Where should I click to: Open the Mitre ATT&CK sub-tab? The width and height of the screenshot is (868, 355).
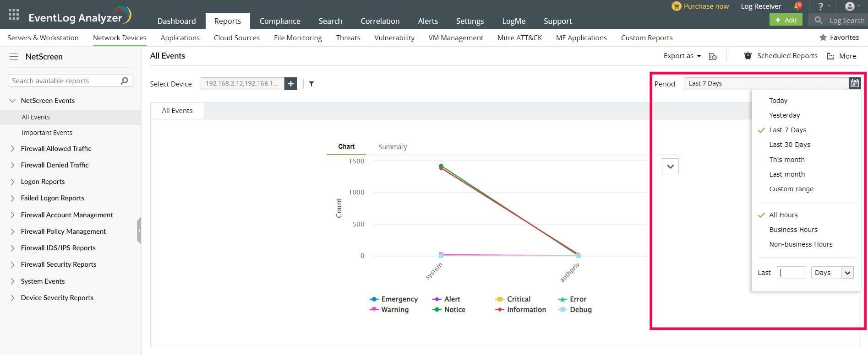[x=519, y=38]
